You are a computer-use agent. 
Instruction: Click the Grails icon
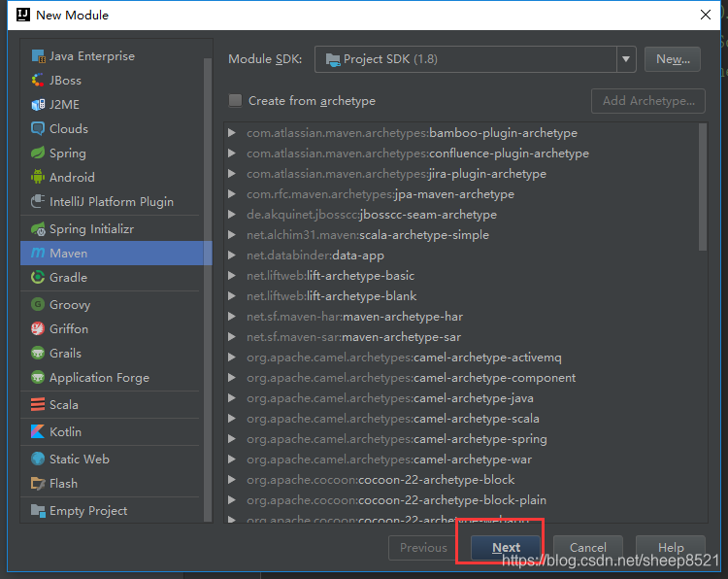pos(38,353)
